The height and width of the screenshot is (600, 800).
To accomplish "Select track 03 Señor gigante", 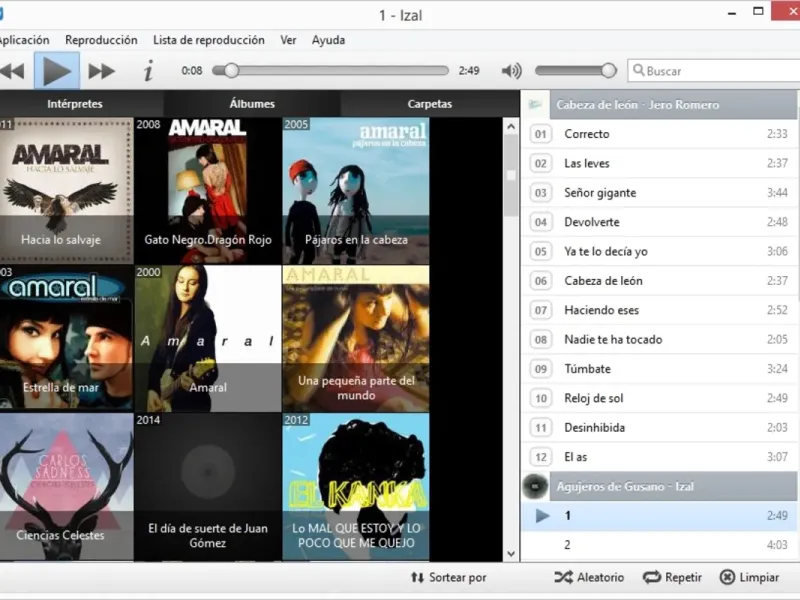I will [x=659, y=193].
